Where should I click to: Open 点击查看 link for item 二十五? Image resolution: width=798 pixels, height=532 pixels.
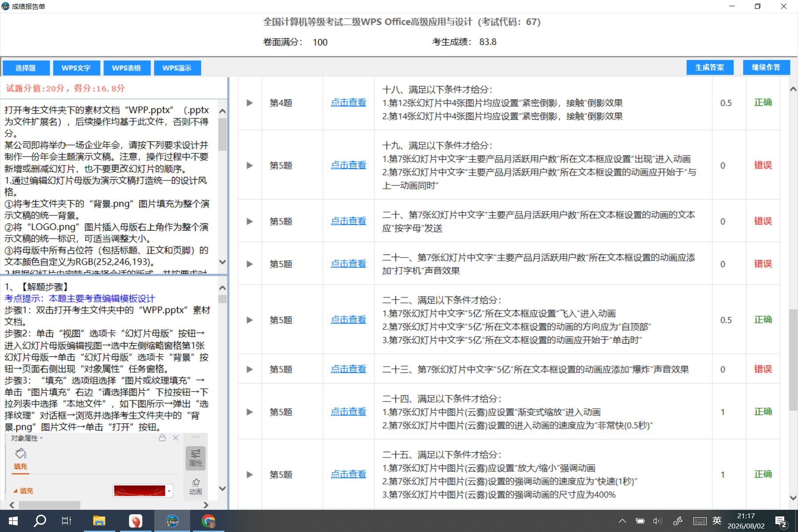click(x=348, y=474)
